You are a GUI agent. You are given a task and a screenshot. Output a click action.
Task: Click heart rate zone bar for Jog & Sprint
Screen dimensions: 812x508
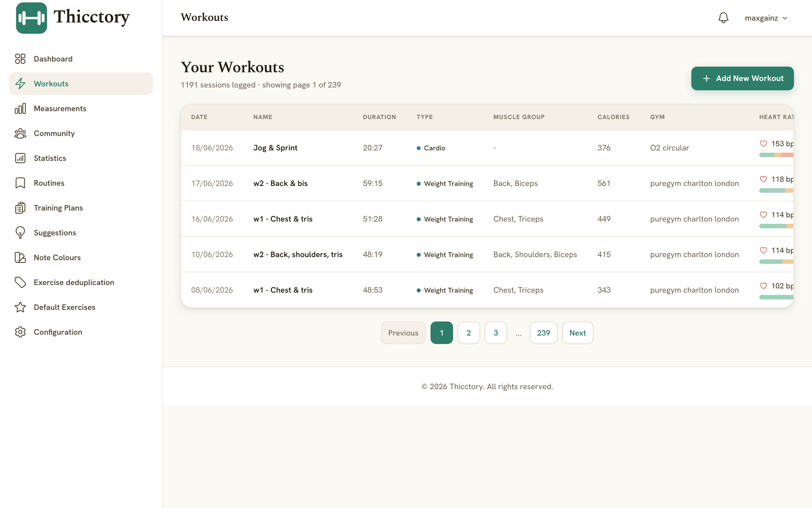[x=776, y=155]
